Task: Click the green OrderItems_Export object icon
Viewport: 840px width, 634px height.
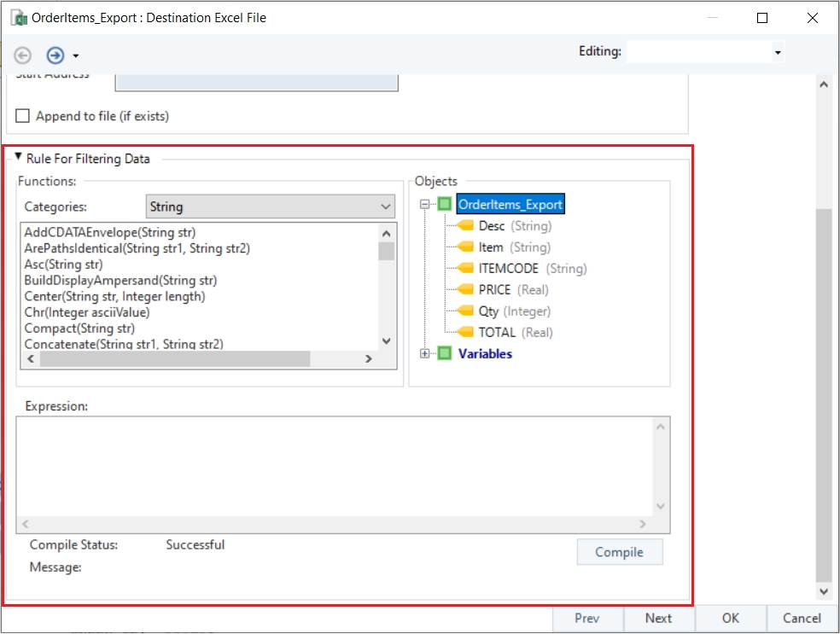Action: 444,205
